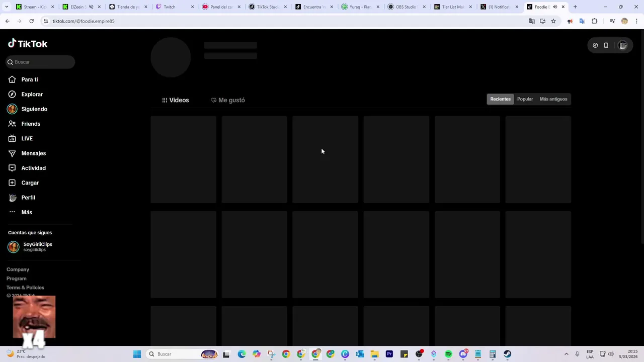Unmute the ElZeein tab audio icon
The image size is (644, 362).
[x=91, y=7]
